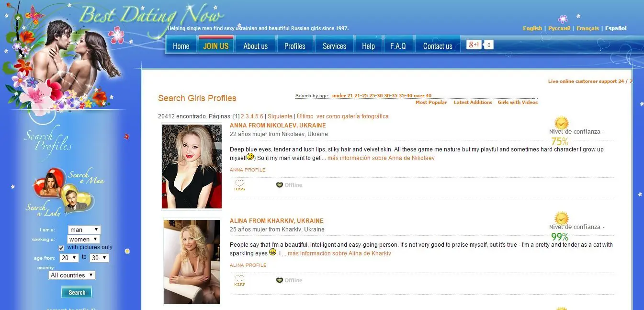
Task: Open the ALINA PROFILE link
Action: [x=248, y=265]
